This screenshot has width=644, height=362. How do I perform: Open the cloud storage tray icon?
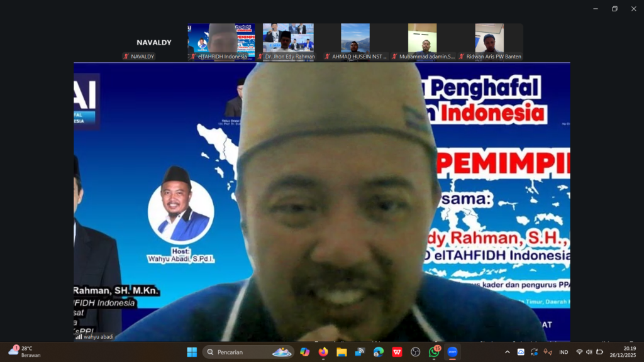coord(521,352)
